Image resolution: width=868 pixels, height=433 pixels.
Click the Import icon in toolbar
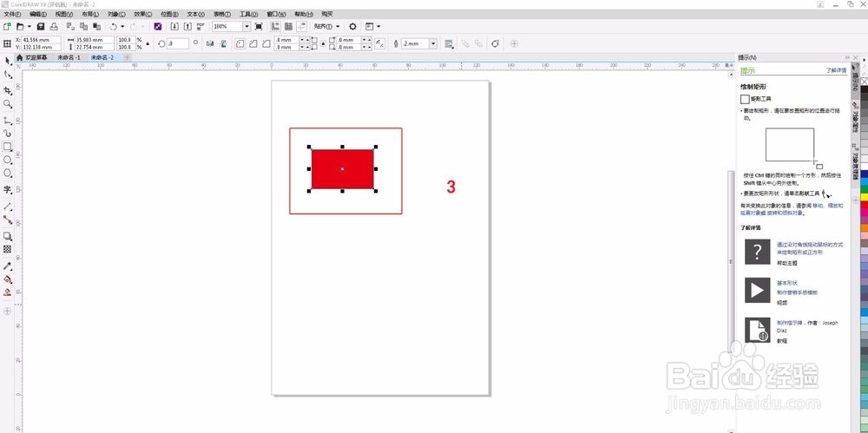pos(174,26)
